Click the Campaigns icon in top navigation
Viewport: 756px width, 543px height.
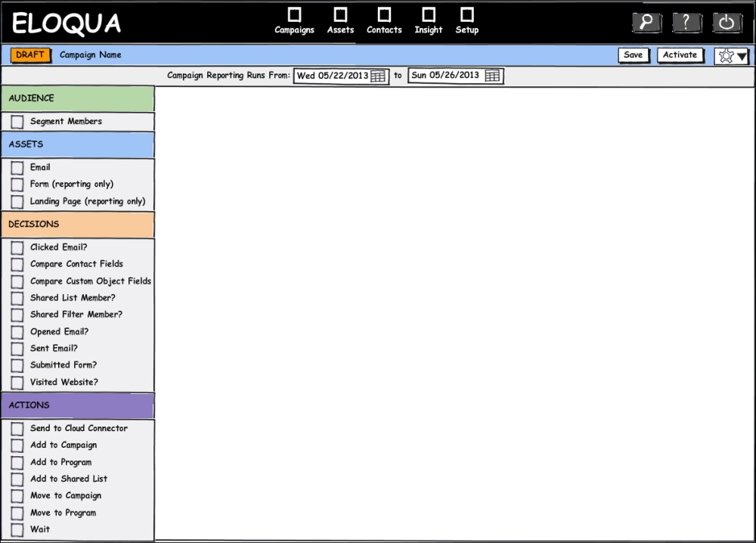coord(295,14)
